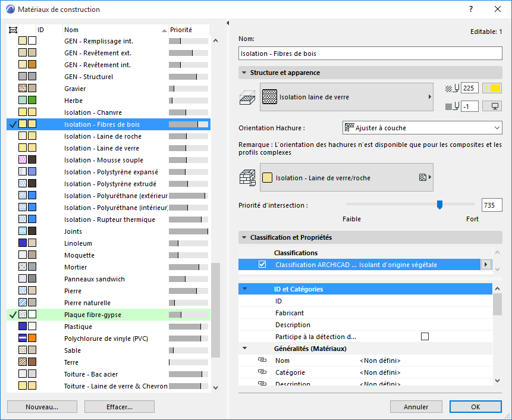Screen dimensions: 512x420
Task: Open the Isolation - Laine de verre/roche surface selector
Action: tap(347, 177)
